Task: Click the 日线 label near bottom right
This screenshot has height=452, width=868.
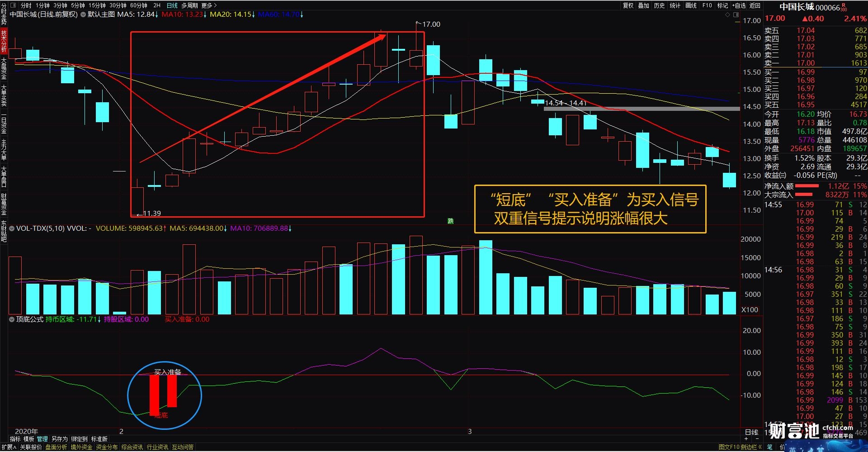Action: 751,432
